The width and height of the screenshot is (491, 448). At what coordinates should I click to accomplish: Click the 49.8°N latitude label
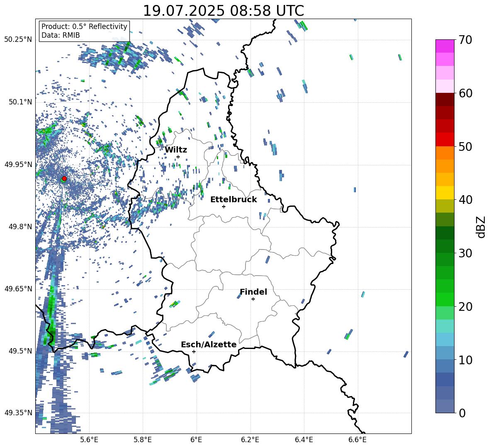(20, 227)
